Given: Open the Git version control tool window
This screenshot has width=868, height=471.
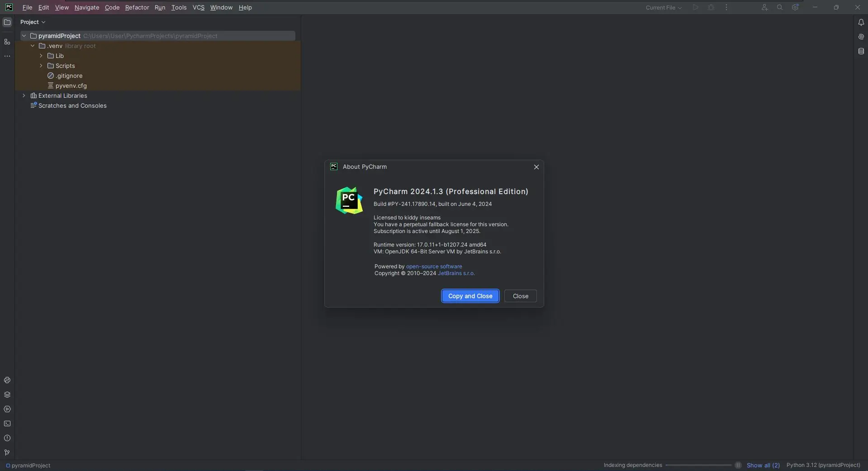Looking at the screenshot, I should pos(7,453).
